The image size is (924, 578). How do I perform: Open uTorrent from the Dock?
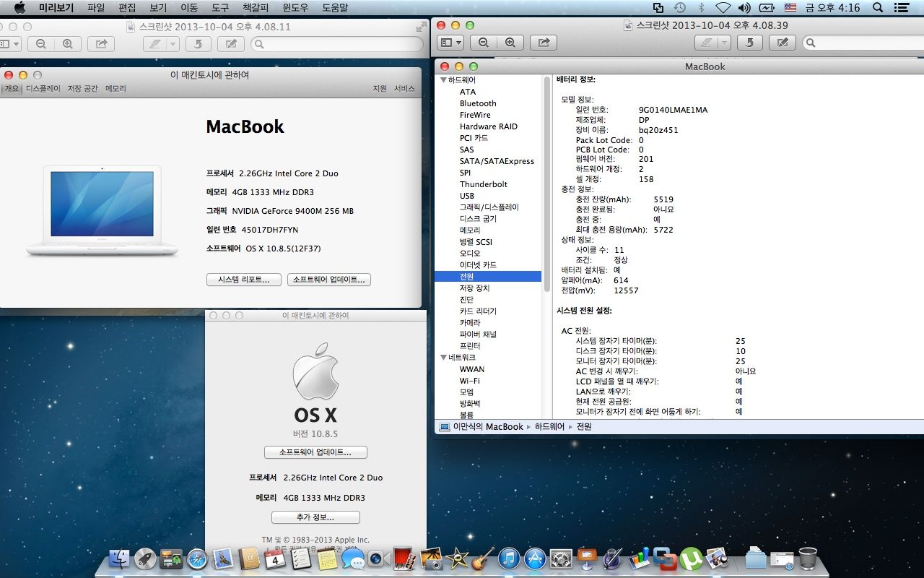tap(691, 558)
